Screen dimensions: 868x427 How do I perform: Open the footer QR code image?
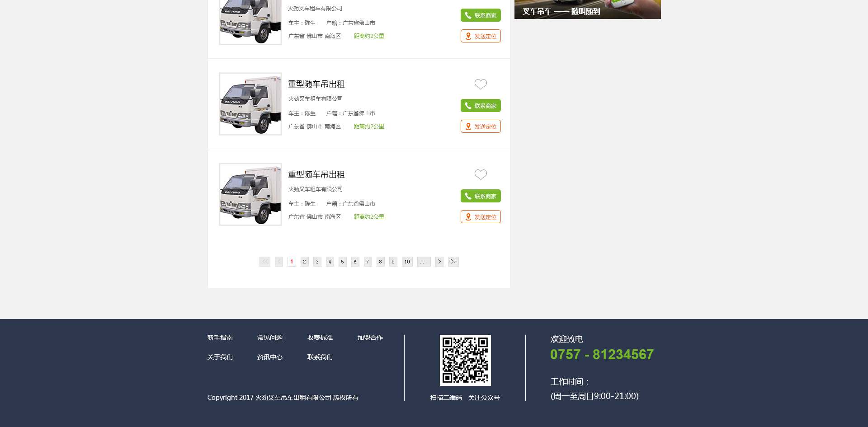[465, 360]
